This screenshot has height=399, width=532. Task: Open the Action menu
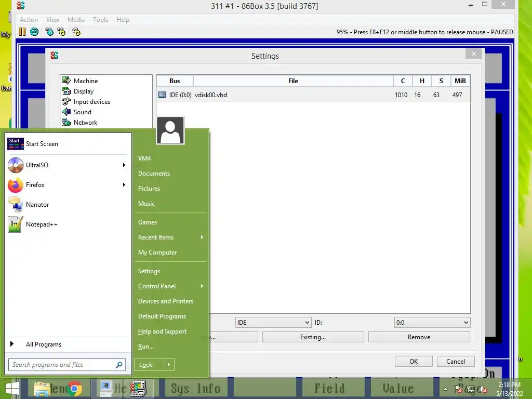click(x=29, y=20)
